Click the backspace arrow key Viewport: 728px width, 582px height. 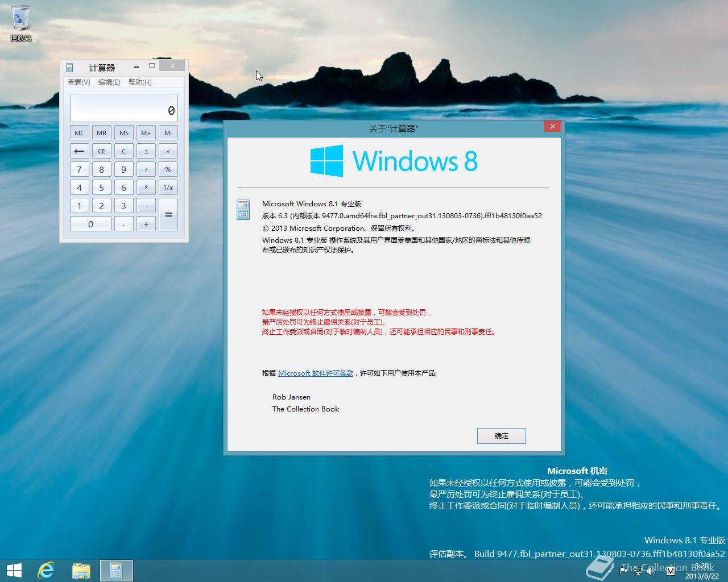(79, 151)
